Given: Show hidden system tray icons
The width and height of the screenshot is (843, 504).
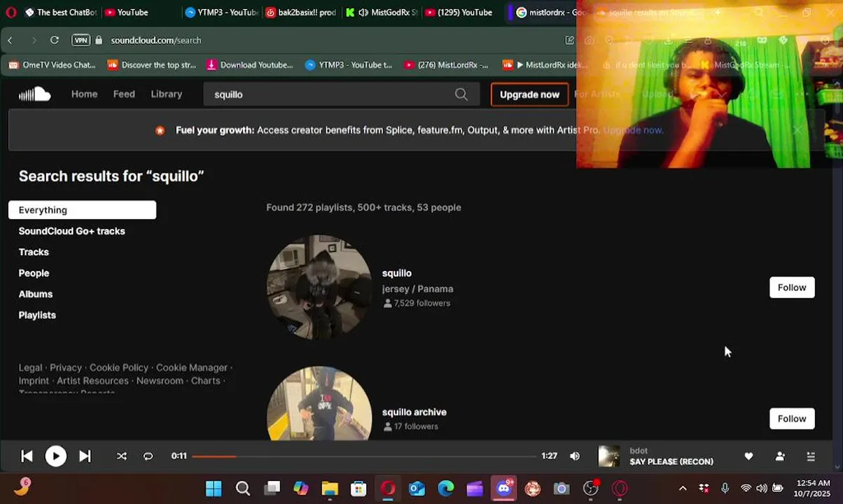Looking at the screenshot, I should [x=683, y=489].
